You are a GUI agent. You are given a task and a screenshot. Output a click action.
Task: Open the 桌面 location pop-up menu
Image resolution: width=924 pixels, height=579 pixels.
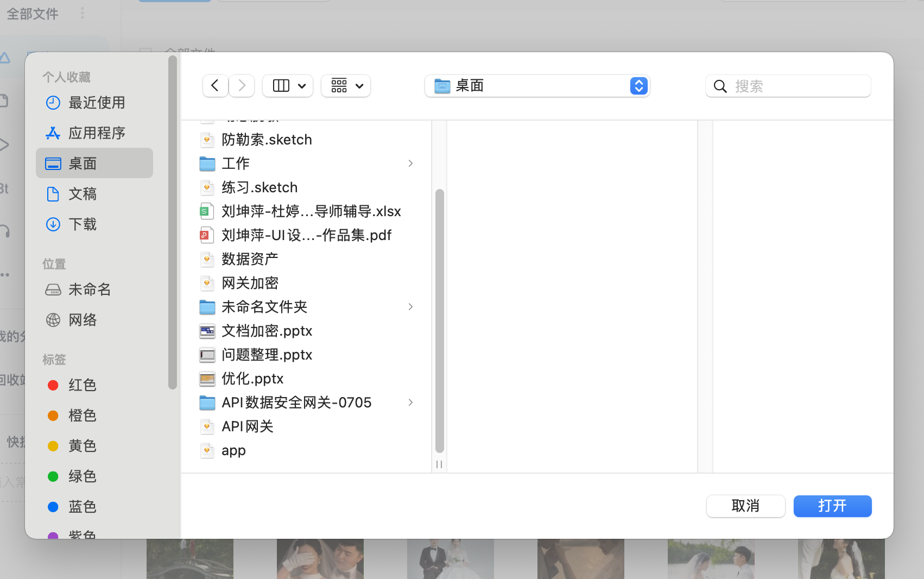(537, 86)
